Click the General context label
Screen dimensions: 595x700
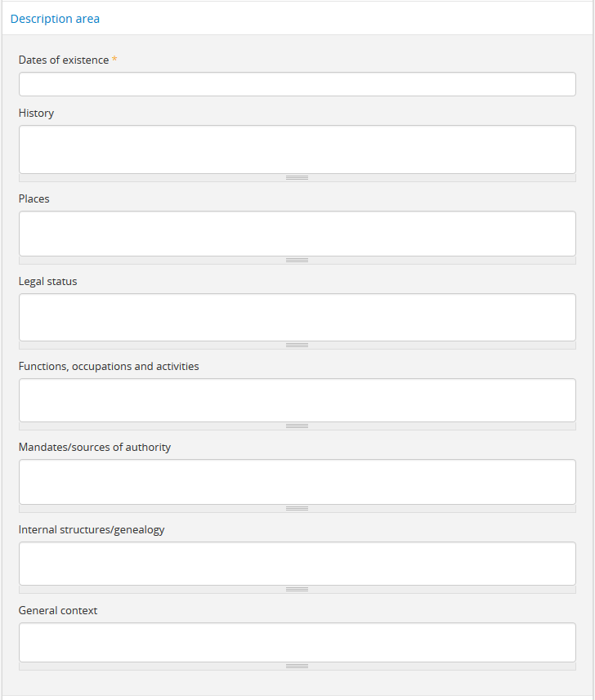(x=58, y=611)
